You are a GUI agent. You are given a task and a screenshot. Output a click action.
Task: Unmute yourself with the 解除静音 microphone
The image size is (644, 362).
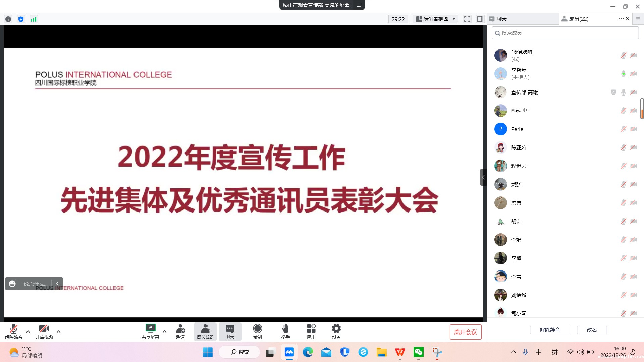(x=14, y=331)
